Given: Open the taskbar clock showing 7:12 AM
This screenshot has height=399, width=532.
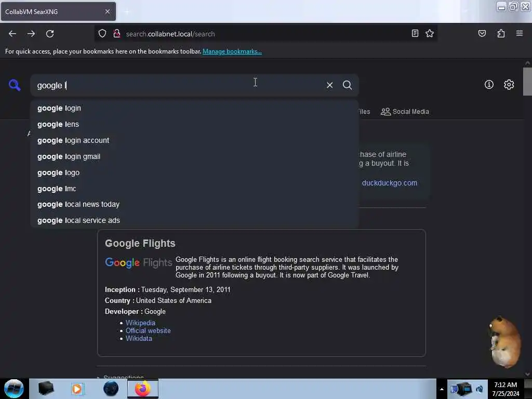Looking at the screenshot, I should point(506,389).
